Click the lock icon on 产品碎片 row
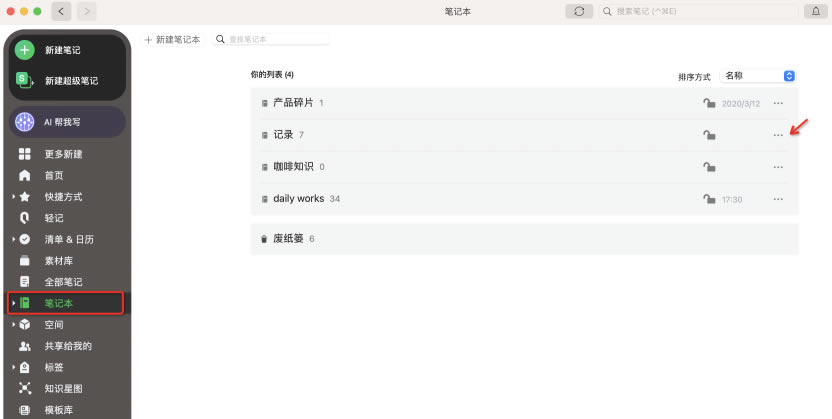The height and width of the screenshot is (419, 832). point(709,103)
